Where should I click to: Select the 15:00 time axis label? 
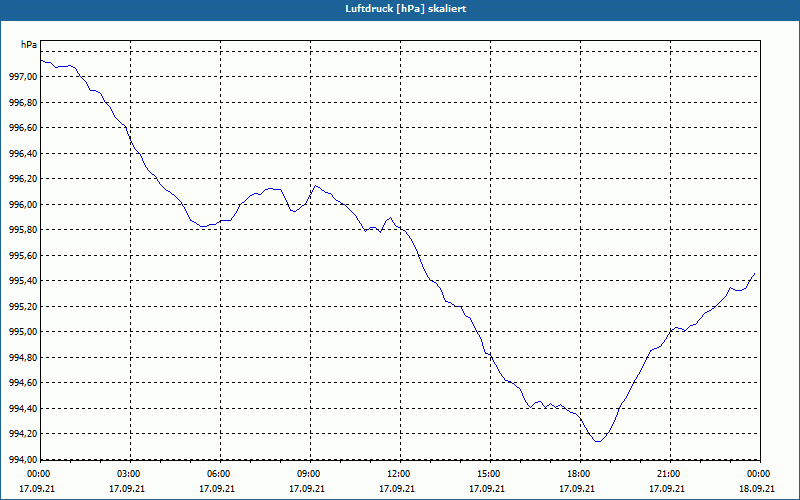(488, 474)
